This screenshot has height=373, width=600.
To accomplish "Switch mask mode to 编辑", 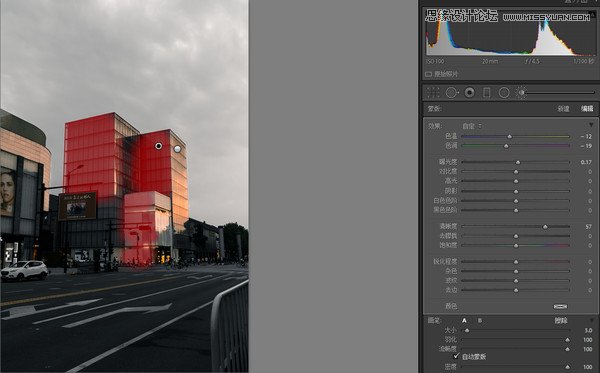I will click(587, 109).
